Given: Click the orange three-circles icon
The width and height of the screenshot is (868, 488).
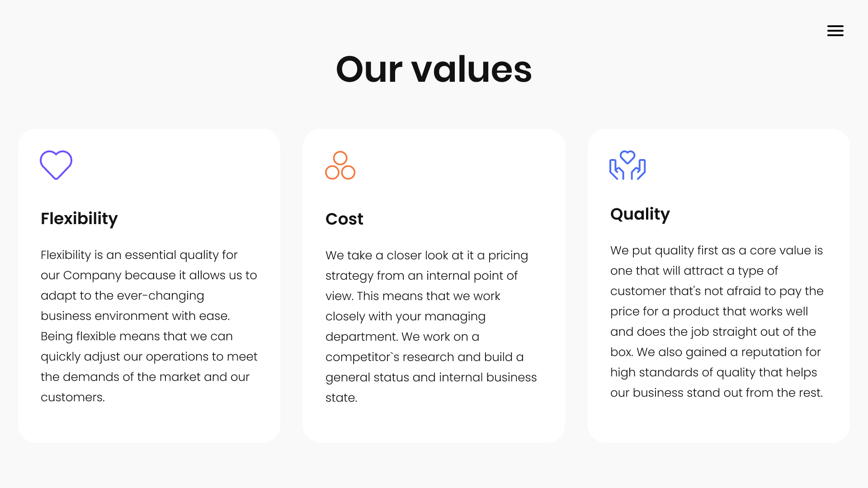Looking at the screenshot, I should tap(340, 165).
